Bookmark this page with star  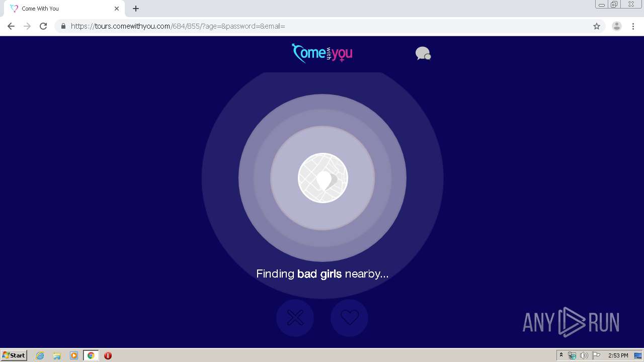pos(597,26)
